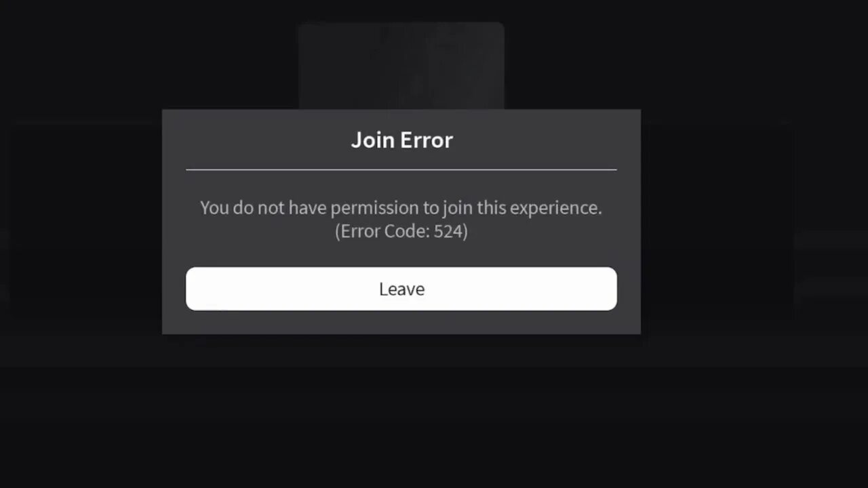
Task: Click the horizontal divider under Join Error
Action: [x=401, y=169]
